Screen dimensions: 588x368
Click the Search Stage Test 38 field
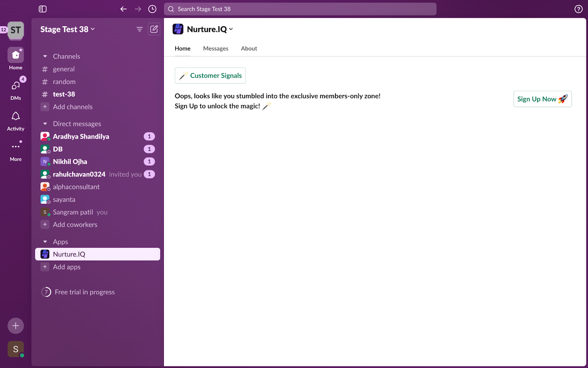(x=300, y=9)
